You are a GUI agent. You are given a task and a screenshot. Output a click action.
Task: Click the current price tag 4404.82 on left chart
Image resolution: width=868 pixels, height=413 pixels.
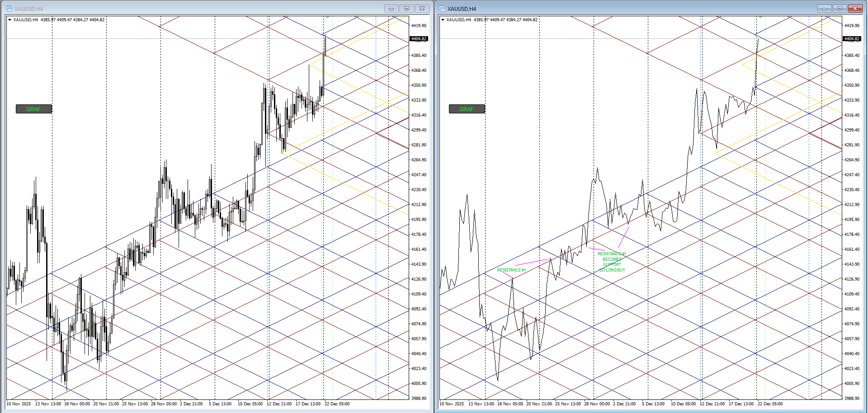[x=419, y=39]
